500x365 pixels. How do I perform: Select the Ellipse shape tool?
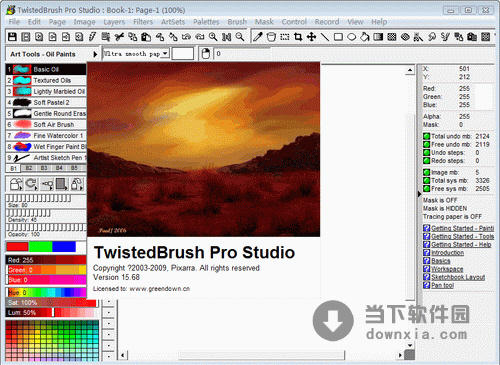351,37
